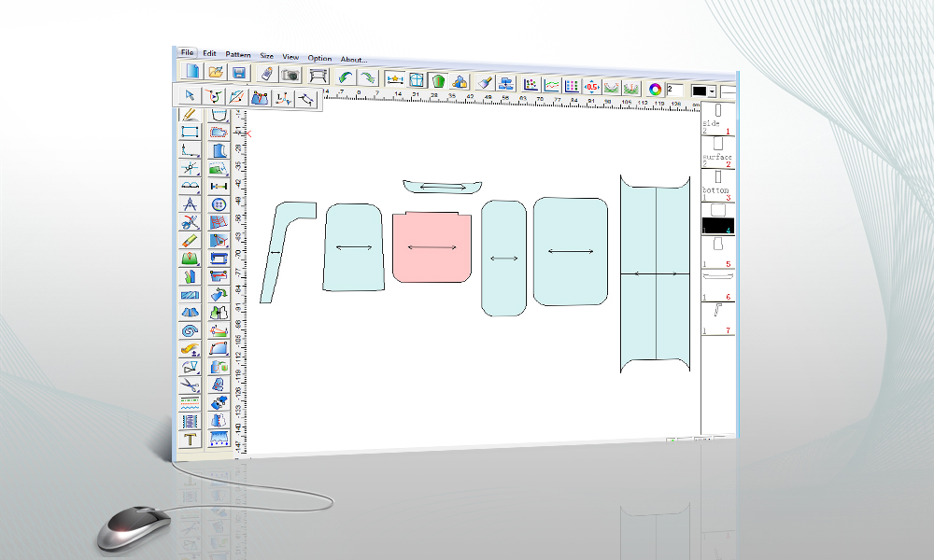Open the Option menu
Image resolution: width=934 pixels, height=560 pixels.
point(319,58)
